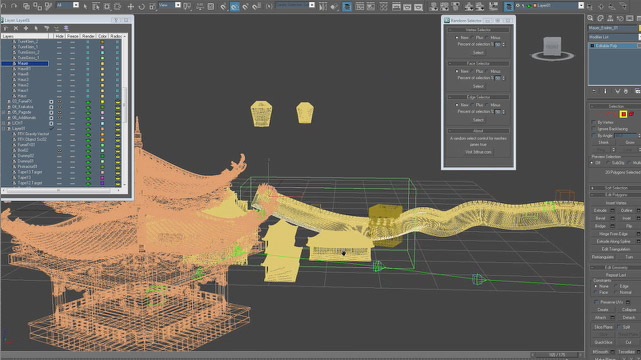Toggle the Percent Snap icon
The image size is (641, 360).
[246, 6]
